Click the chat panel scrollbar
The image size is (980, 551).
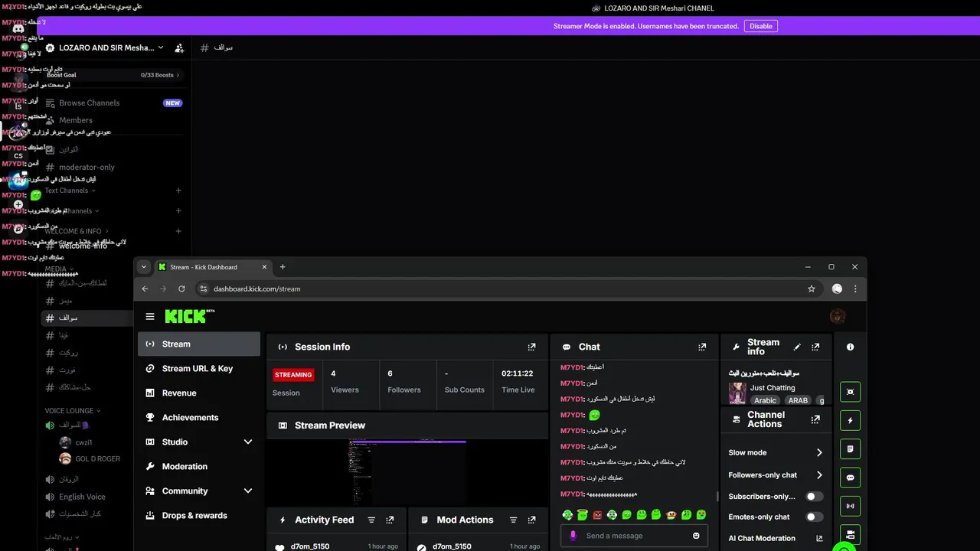coord(717,497)
